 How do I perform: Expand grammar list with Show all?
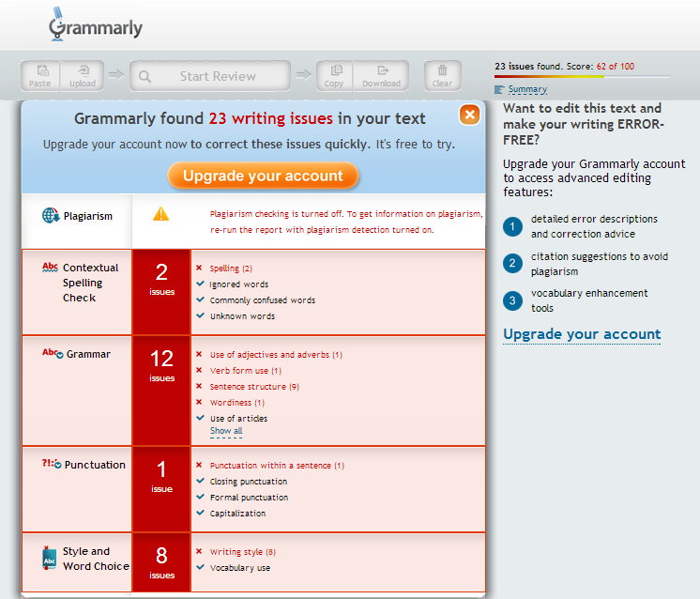226,431
